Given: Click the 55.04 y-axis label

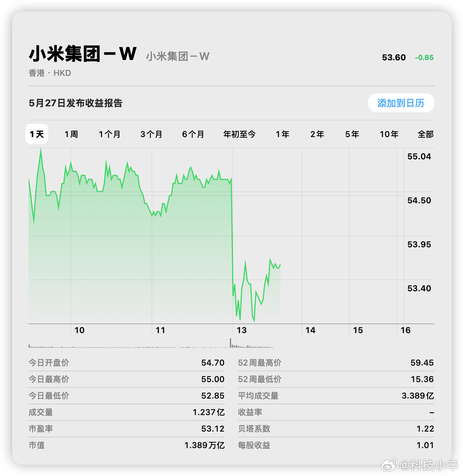Looking at the screenshot, I should [419, 156].
